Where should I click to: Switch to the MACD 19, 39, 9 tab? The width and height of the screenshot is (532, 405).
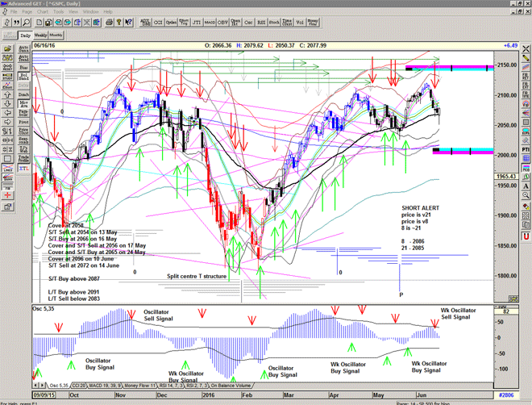pyautogui.click(x=108, y=386)
